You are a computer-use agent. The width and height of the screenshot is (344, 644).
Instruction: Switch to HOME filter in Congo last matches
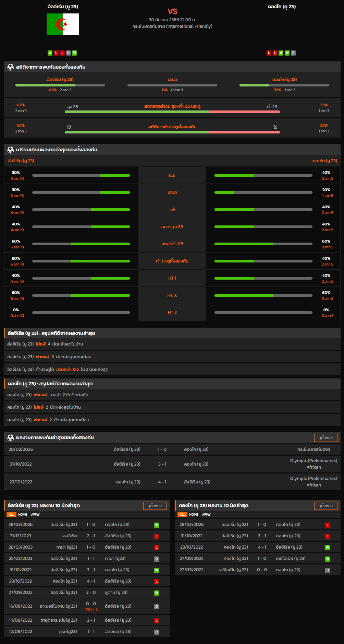194,515
